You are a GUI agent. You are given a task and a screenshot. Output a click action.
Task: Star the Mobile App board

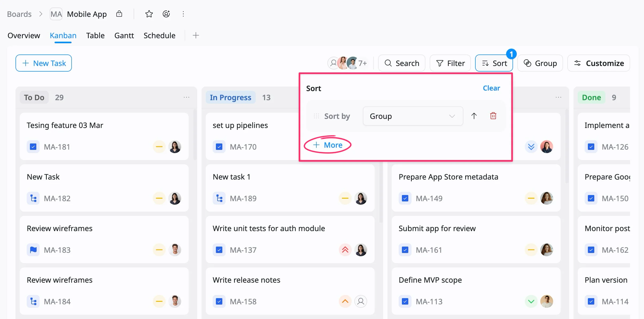click(149, 14)
